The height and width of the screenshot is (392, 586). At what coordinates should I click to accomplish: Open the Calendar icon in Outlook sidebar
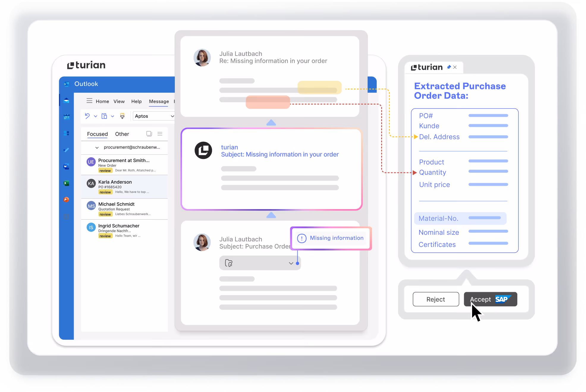pyautogui.click(x=66, y=117)
